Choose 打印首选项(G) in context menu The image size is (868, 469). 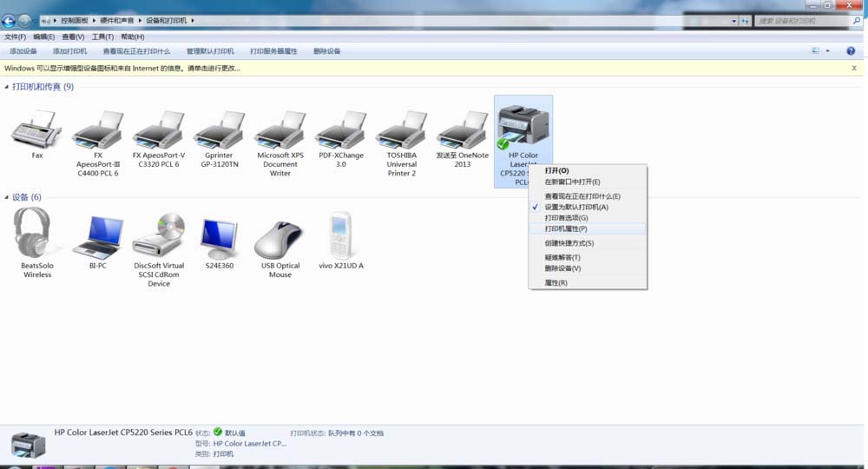588,218
